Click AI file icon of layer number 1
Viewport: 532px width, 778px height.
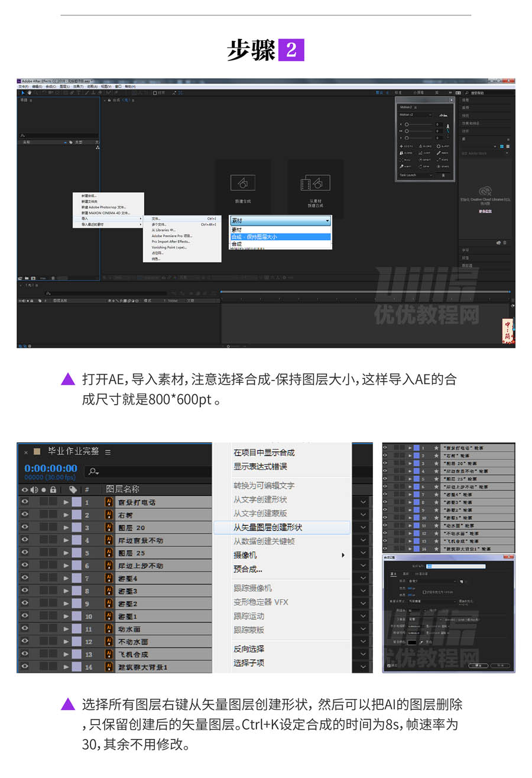click(x=109, y=502)
